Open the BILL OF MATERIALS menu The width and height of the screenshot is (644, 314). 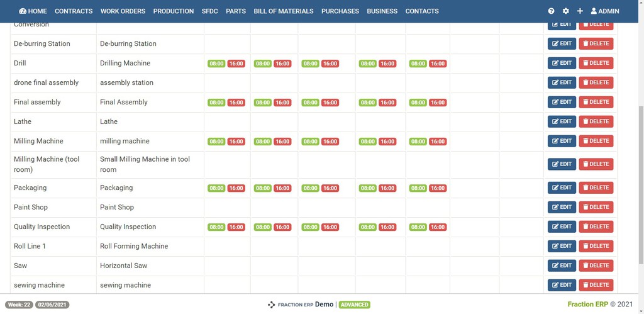point(284,11)
